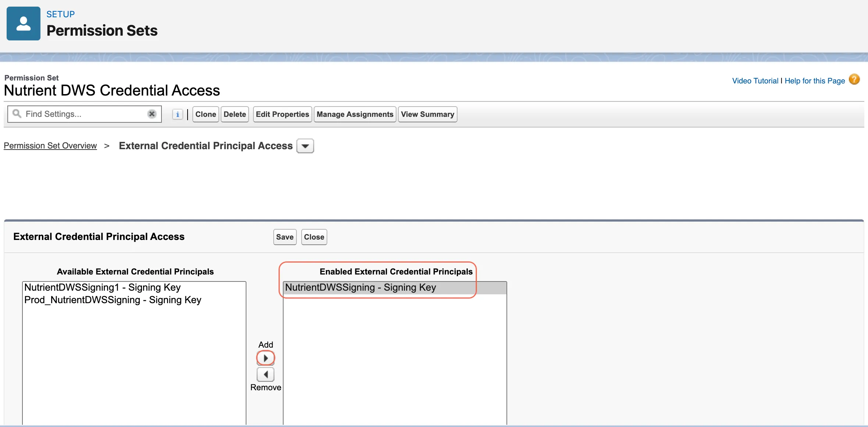Image resolution: width=868 pixels, height=427 pixels.
Task: Open Edit Properties
Action: (282, 114)
